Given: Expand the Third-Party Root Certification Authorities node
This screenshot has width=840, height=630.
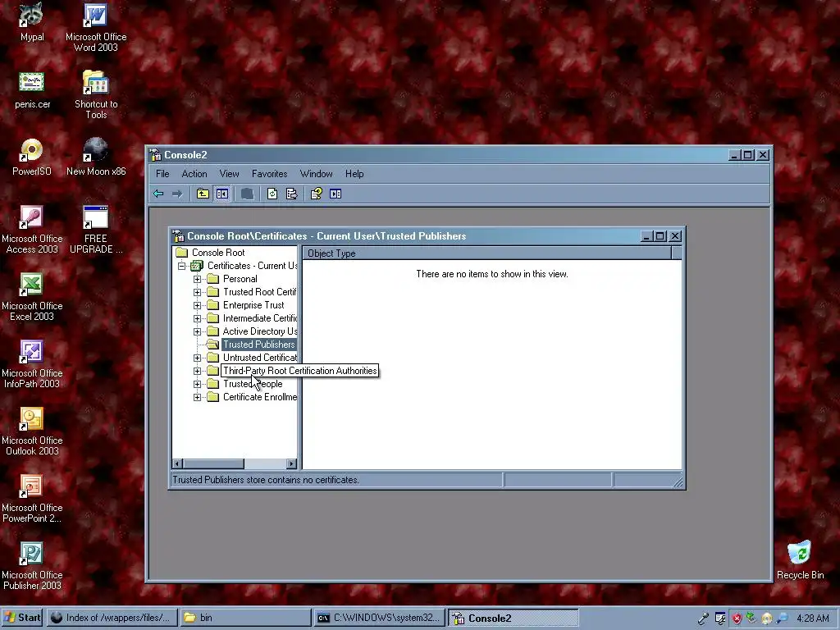Looking at the screenshot, I should click(197, 371).
